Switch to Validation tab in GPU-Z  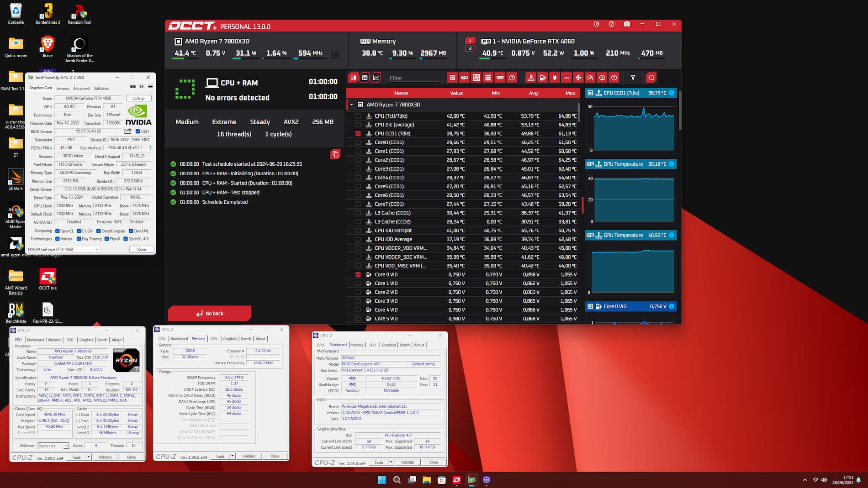pos(101,88)
